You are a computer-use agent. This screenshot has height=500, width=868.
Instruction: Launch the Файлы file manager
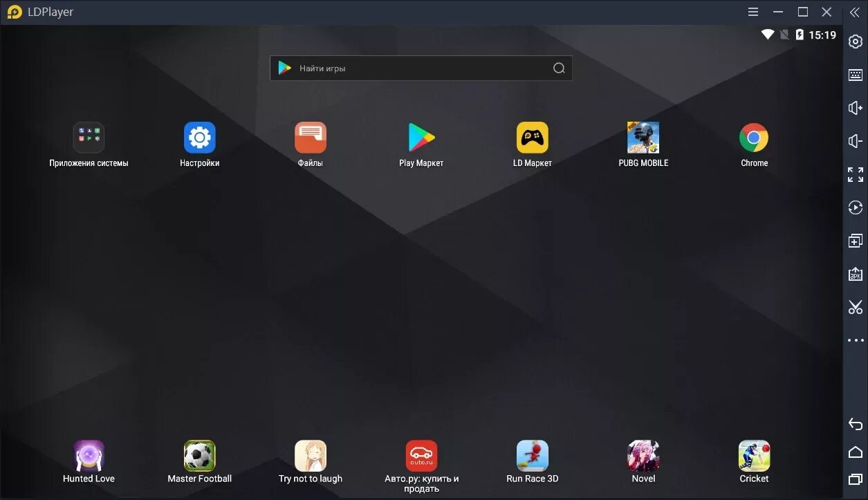(311, 138)
